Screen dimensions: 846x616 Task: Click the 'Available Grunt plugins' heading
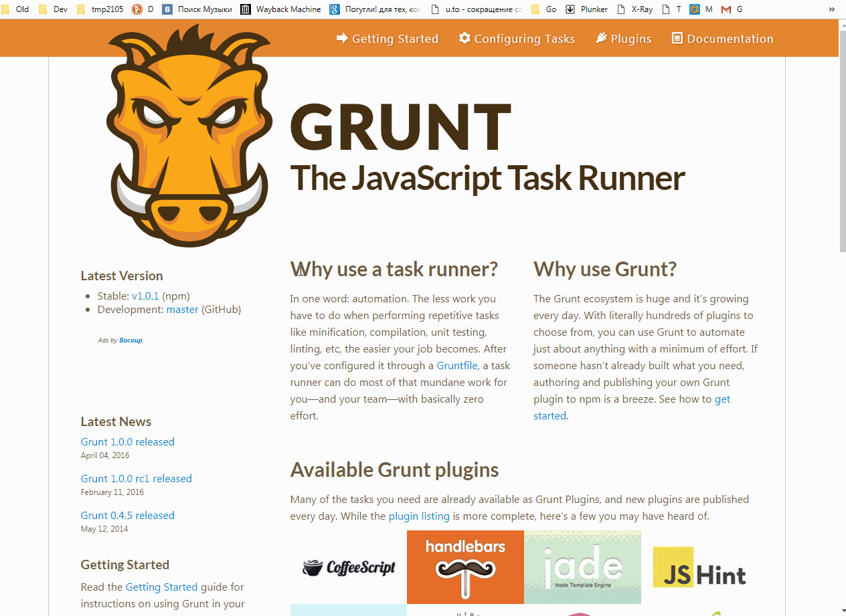pos(395,470)
